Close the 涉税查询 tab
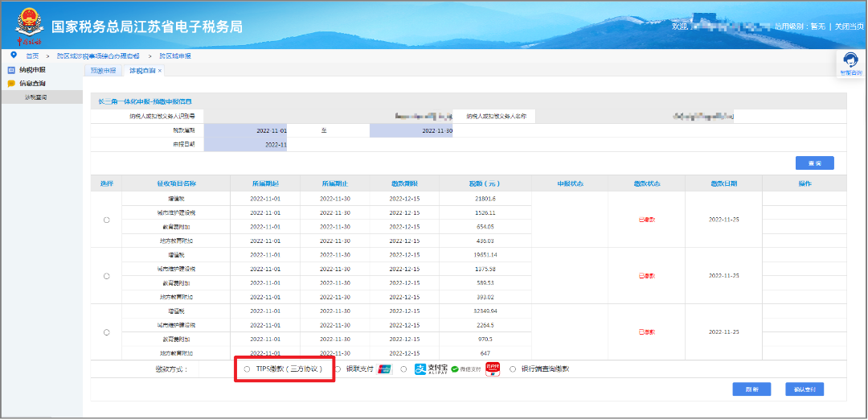The image size is (868, 420). click(x=160, y=71)
